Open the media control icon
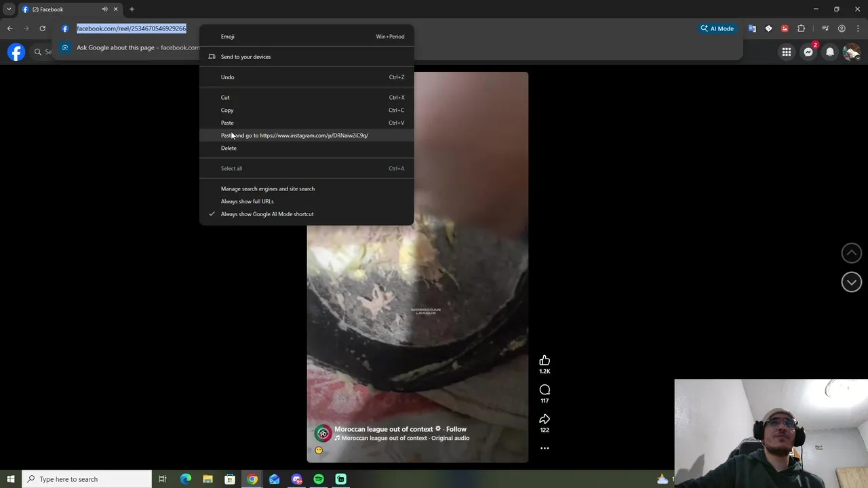 pyautogui.click(x=825, y=28)
